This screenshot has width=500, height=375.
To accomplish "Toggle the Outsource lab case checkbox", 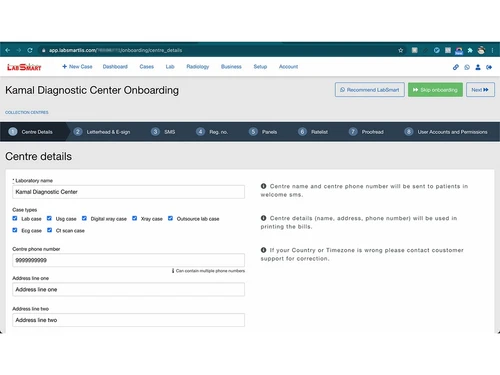I will point(170,218).
